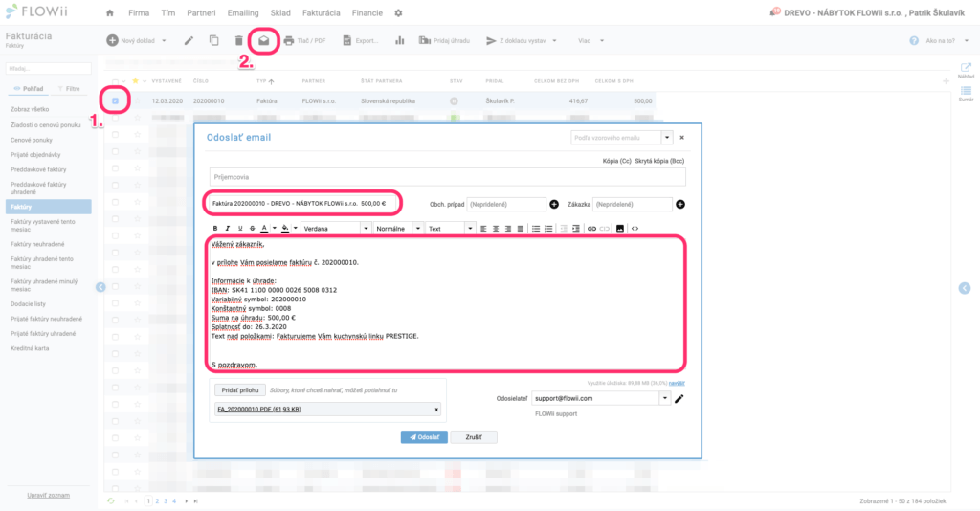Expand the text color picker arrow
This screenshot has width=980, height=511.
tap(275, 229)
